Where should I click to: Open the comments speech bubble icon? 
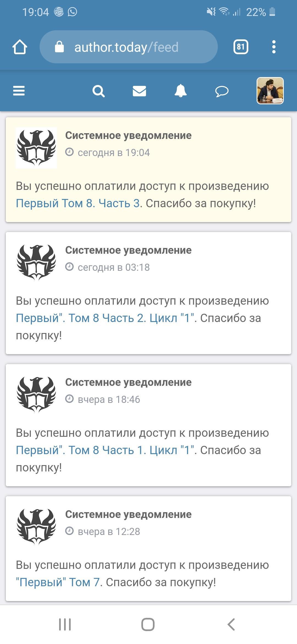222,91
